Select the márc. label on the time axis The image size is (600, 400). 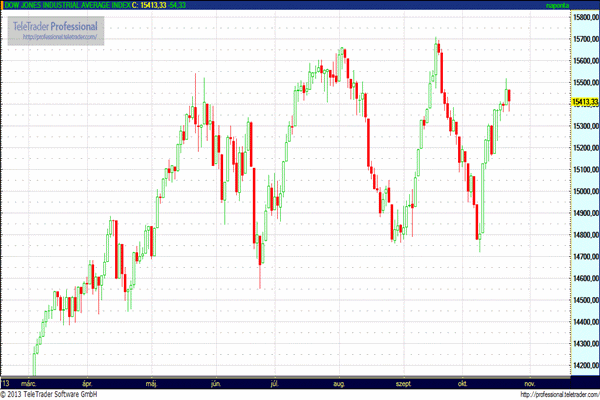pyautogui.click(x=30, y=383)
